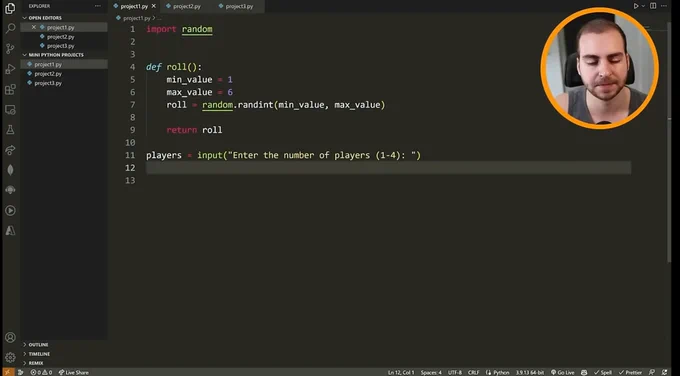Screen dimensions: 680x376
Task: Open errors and warnings count in status bar
Action: click(x=42, y=372)
